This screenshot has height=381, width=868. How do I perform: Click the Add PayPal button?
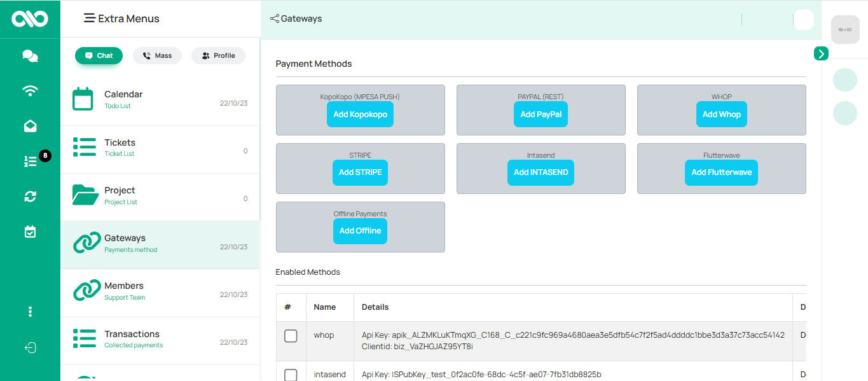(541, 114)
